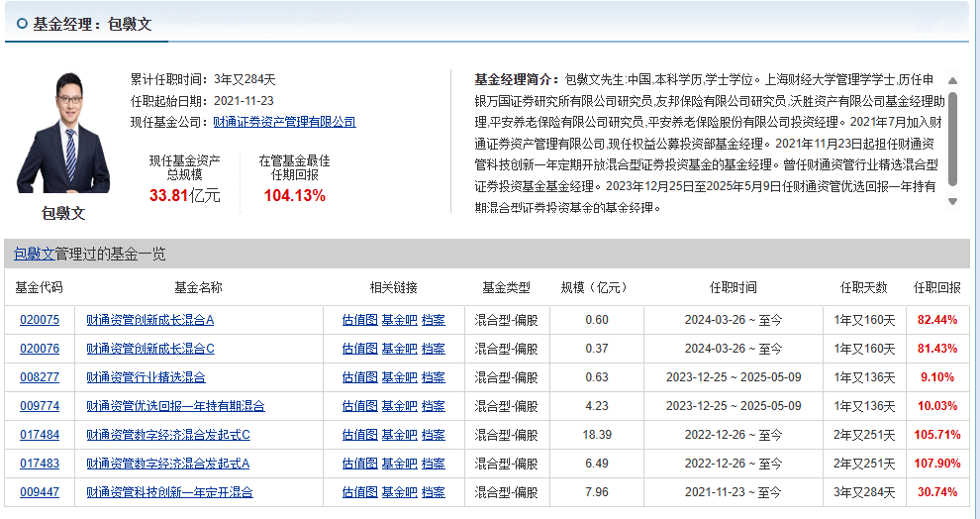Open 基金吧 for fund 020076
This screenshot has height=519, width=980.
399,349
